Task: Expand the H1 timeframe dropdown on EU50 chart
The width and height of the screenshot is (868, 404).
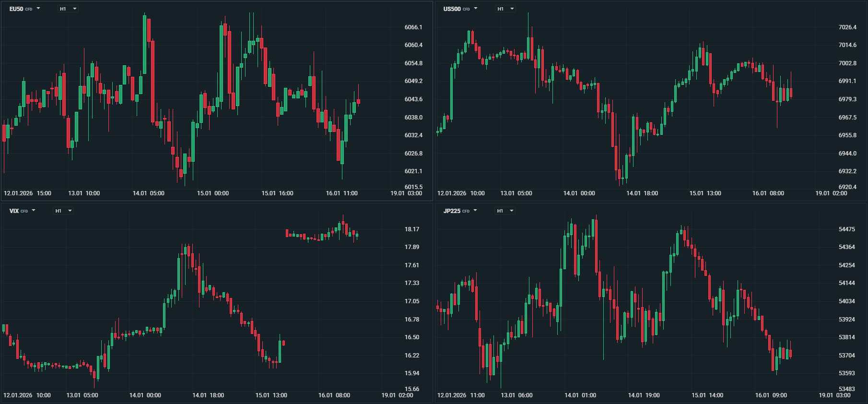Action: coord(68,9)
